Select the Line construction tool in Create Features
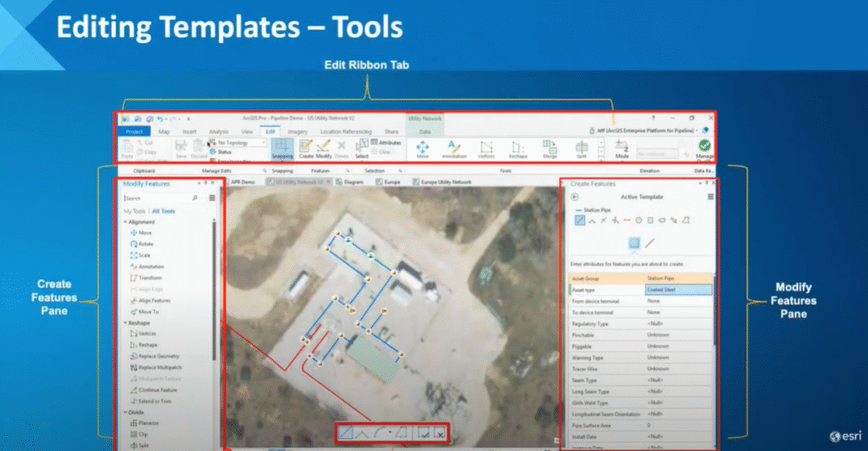The image size is (868, 451). [580, 220]
